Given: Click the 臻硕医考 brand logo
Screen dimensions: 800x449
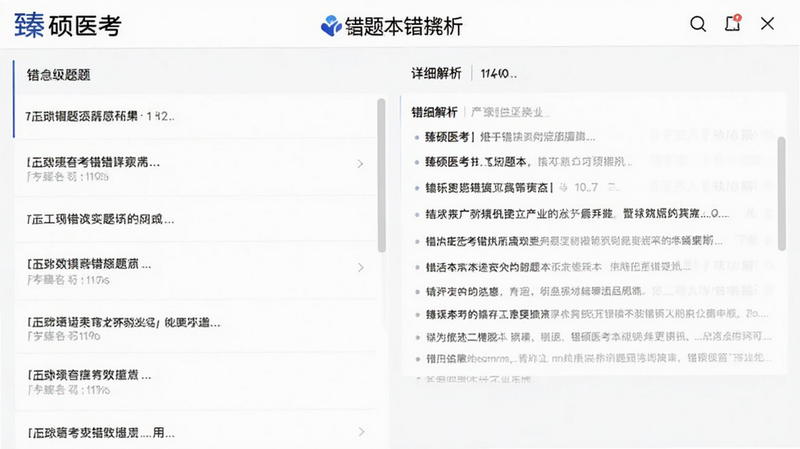Looking at the screenshot, I should 68,26.
